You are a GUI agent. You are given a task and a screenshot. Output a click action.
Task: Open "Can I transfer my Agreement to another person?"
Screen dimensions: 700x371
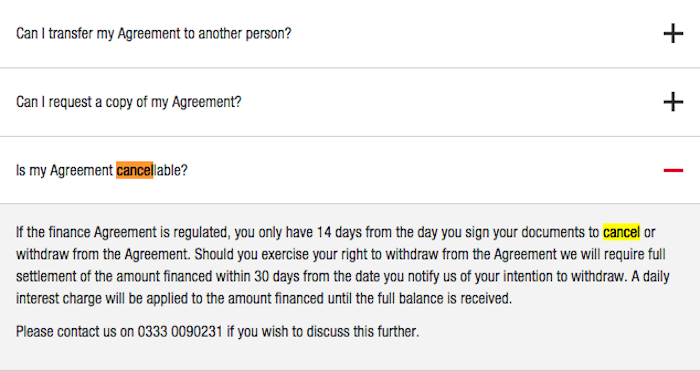(x=154, y=33)
